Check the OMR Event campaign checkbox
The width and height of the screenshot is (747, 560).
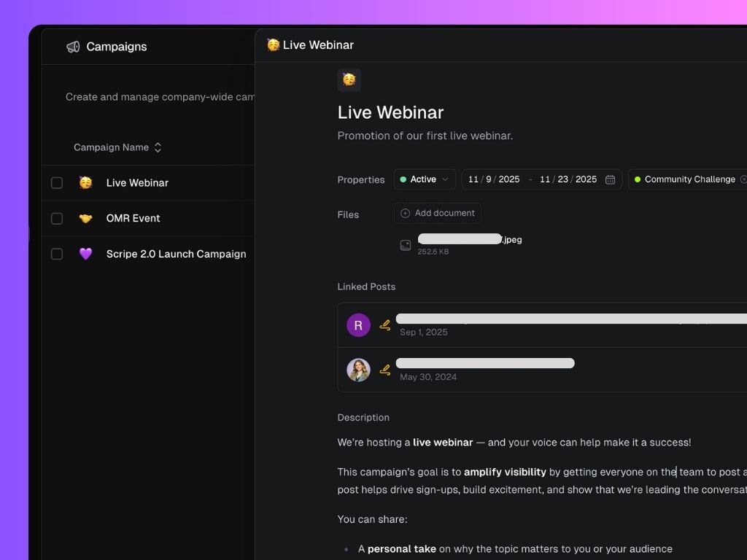(57, 219)
